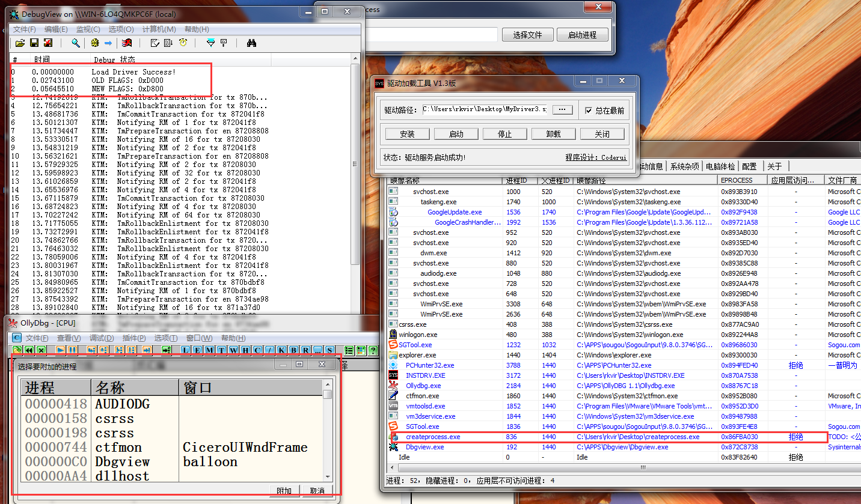Click the E executable modules button in OllyDbg
The image size is (861, 504).
tap(197, 350)
